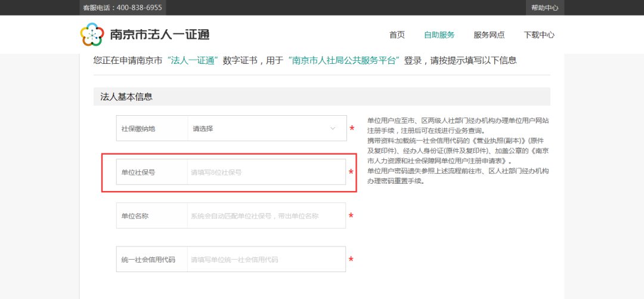
Task: Click the colorful flower logo icon
Action: click(91, 35)
